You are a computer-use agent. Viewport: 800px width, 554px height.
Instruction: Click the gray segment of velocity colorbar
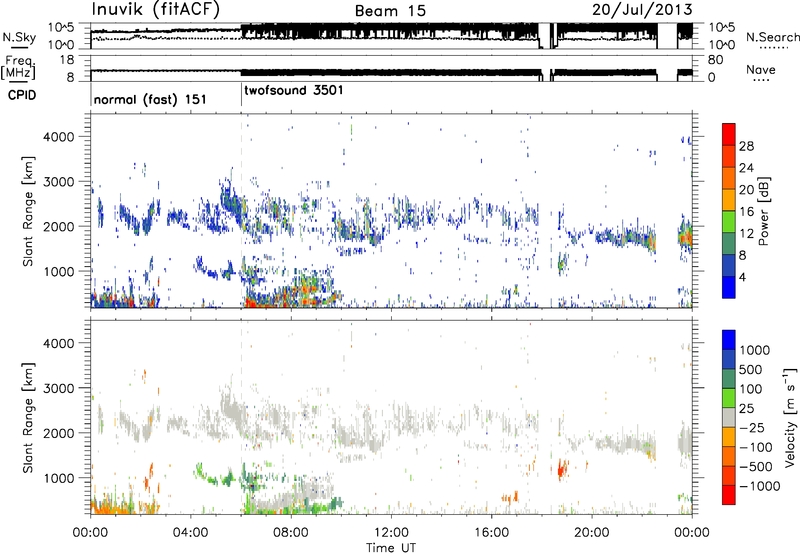(729, 418)
